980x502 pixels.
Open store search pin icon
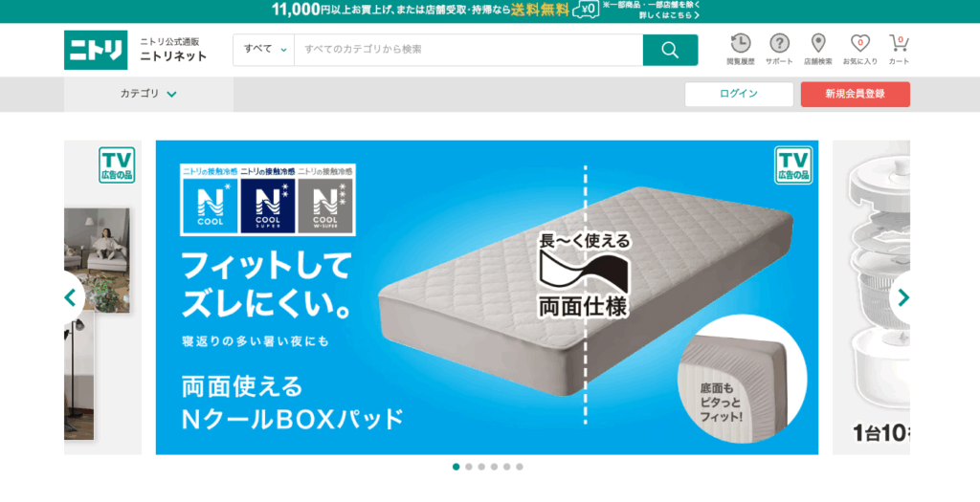(x=817, y=43)
